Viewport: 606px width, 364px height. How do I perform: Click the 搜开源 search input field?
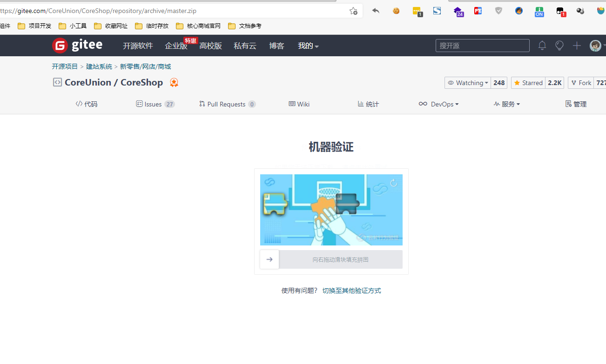click(x=482, y=46)
